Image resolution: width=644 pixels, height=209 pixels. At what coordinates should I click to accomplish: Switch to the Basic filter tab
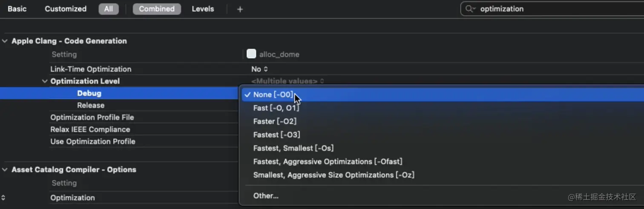(17, 9)
